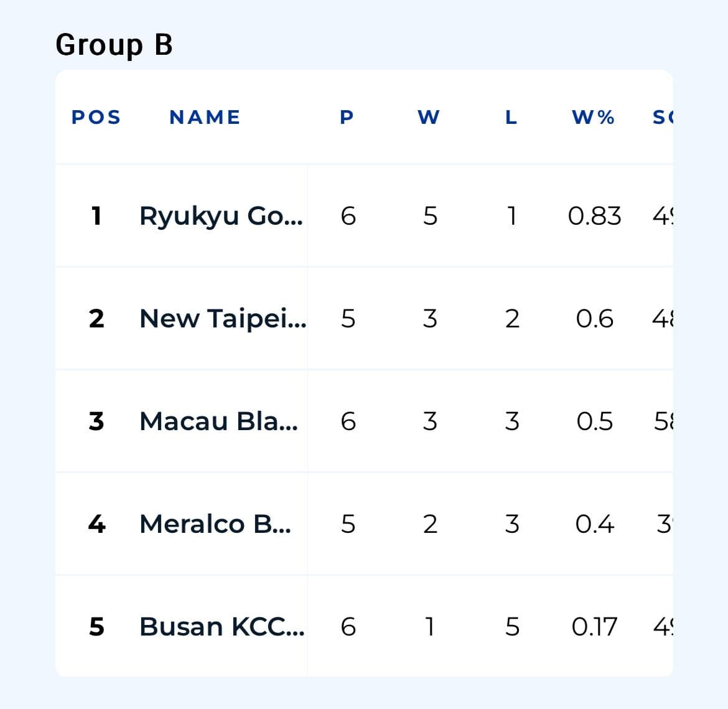Sort by the W% column header
Image resolution: width=728 pixels, height=709 pixels.
[x=594, y=117]
